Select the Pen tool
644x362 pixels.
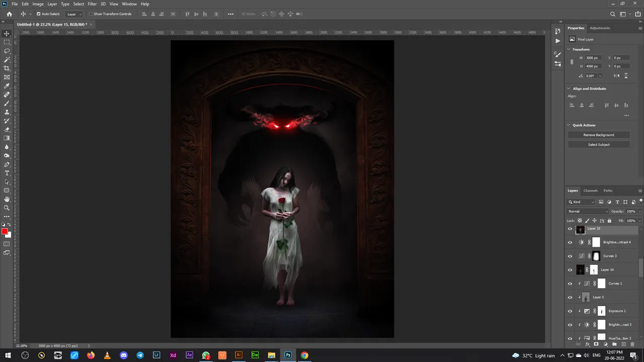click(7, 164)
